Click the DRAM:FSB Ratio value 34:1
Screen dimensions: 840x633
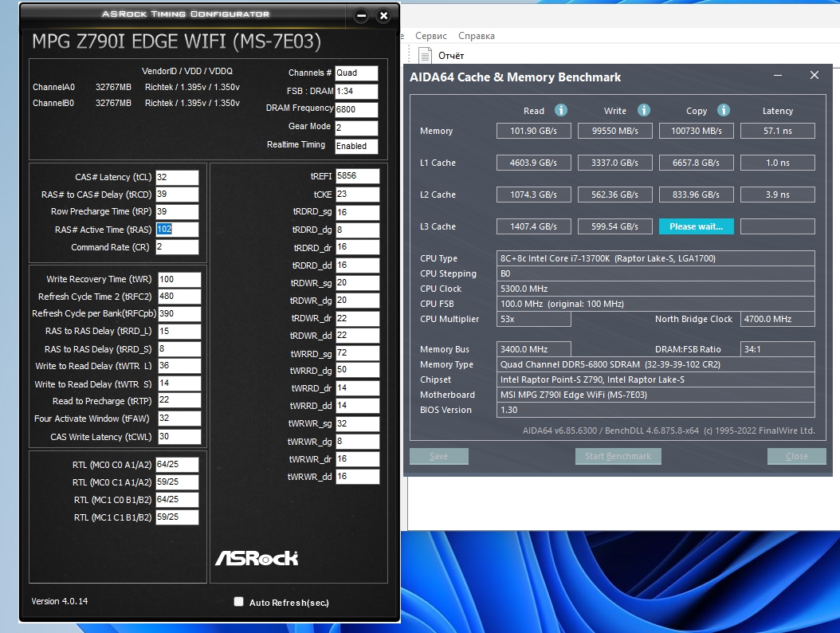(x=778, y=349)
